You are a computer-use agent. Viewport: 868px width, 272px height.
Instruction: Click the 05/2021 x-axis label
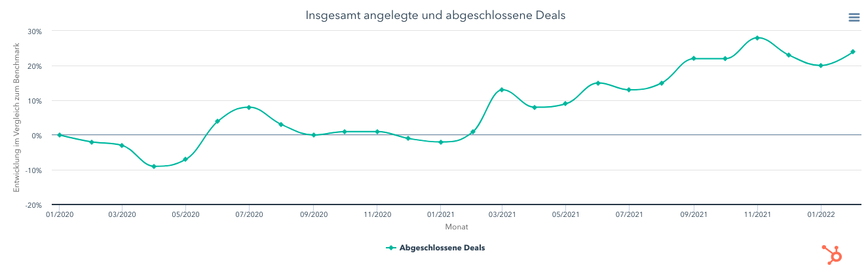[x=565, y=214]
